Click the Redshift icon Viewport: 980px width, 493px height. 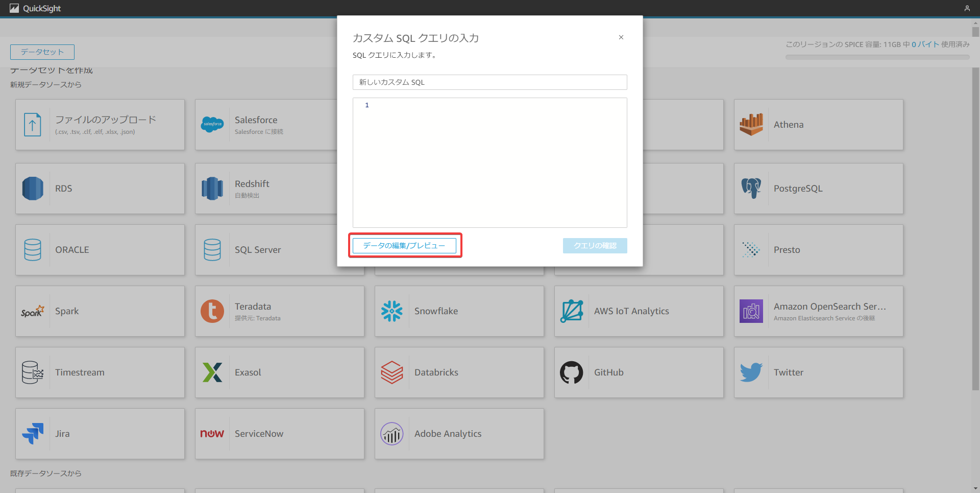pyautogui.click(x=212, y=189)
